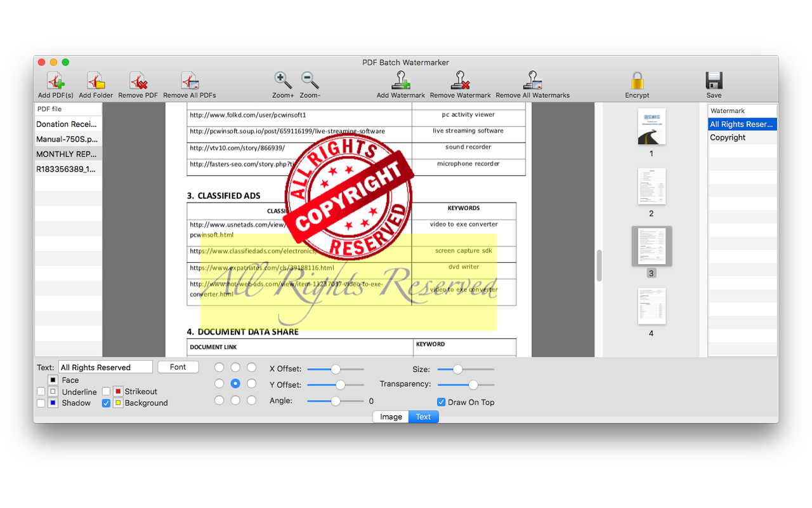Open page 1 thumbnail
Screen dimensions: 812x508
(x=652, y=126)
